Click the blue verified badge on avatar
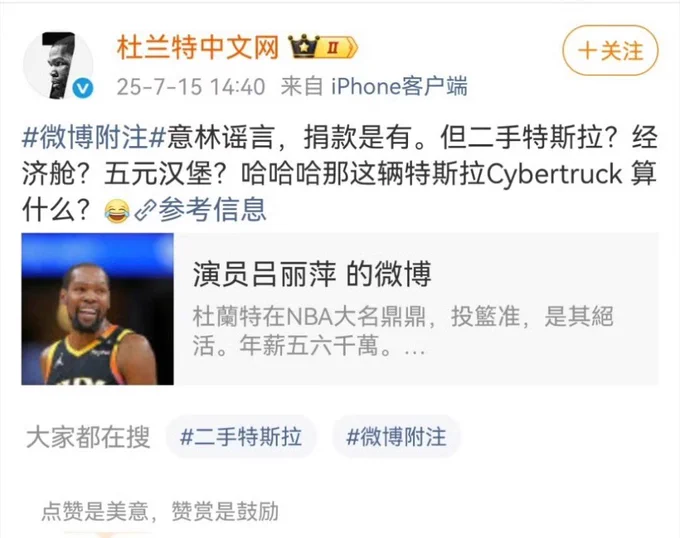Screen dimensions: 680x538 pyautogui.click(x=82, y=88)
